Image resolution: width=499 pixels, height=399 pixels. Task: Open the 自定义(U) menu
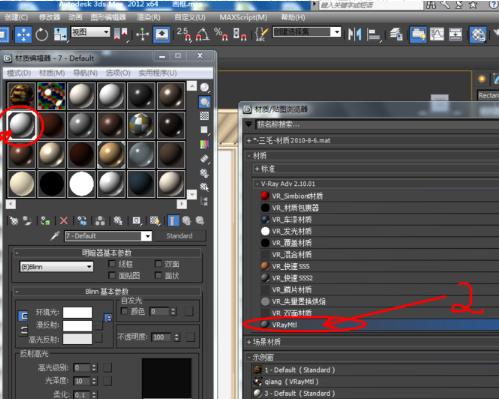[190, 17]
